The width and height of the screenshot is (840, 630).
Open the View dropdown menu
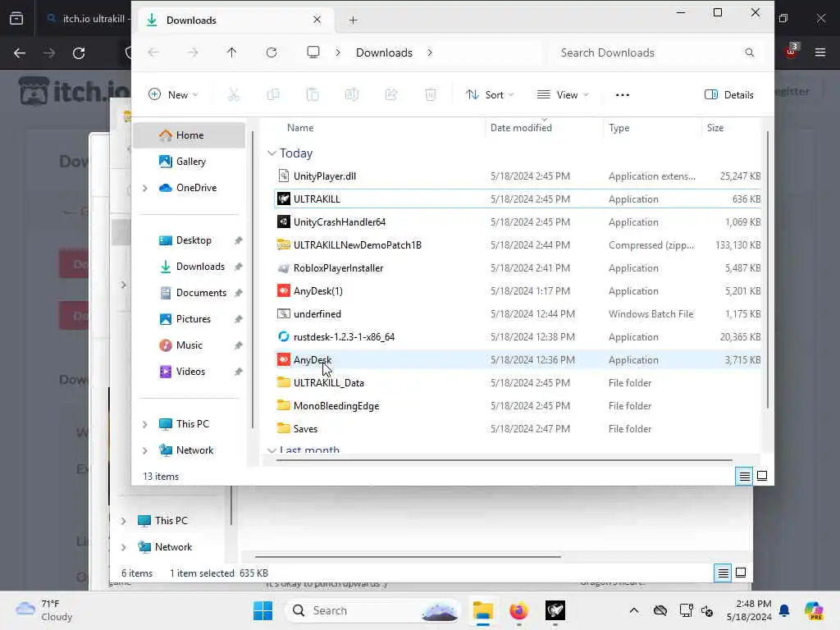563,95
